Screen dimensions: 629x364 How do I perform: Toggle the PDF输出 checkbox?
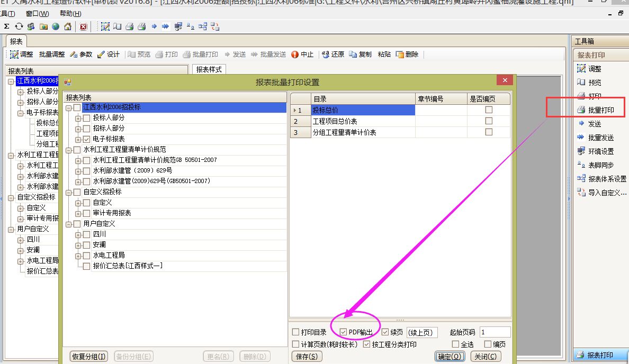click(343, 332)
